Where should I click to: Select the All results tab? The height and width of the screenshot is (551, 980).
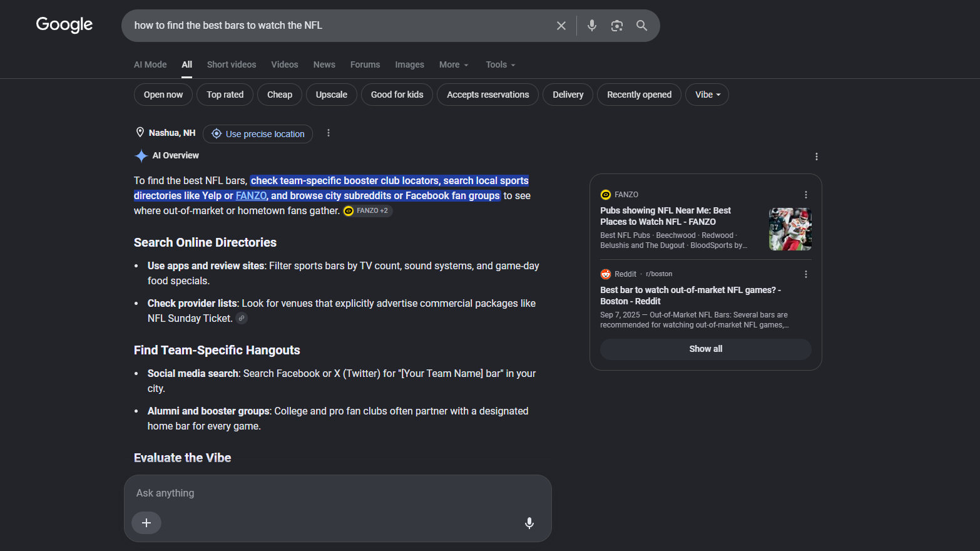tap(187, 64)
